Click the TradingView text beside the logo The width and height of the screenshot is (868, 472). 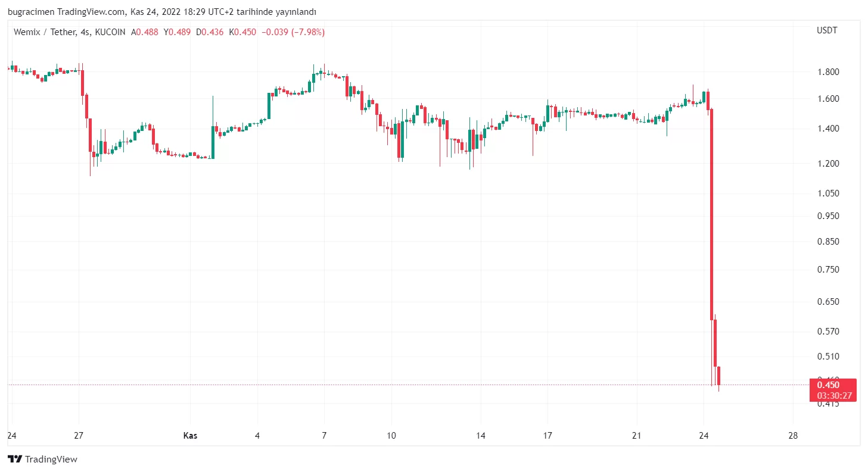[51, 459]
